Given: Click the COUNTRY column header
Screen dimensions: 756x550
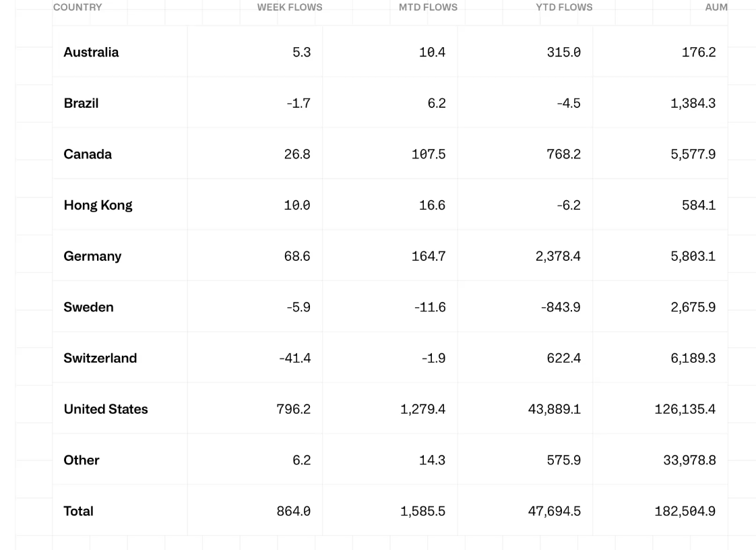Looking at the screenshot, I should tap(77, 7).
